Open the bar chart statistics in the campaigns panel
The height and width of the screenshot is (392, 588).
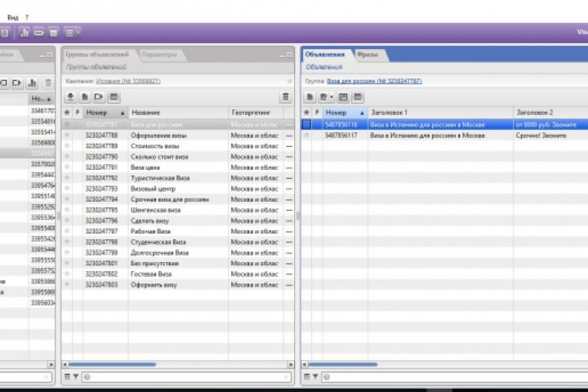(32, 83)
